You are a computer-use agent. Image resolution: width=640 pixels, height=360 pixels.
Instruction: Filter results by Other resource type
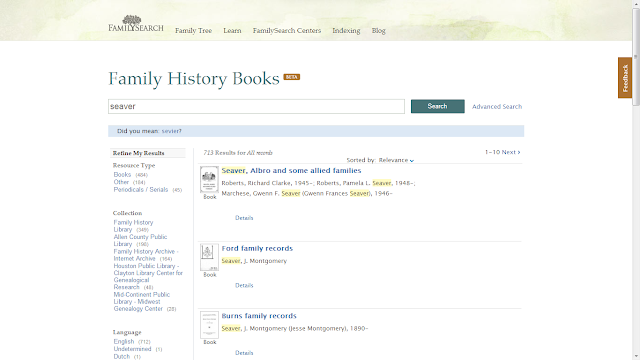click(x=121, y=182)
